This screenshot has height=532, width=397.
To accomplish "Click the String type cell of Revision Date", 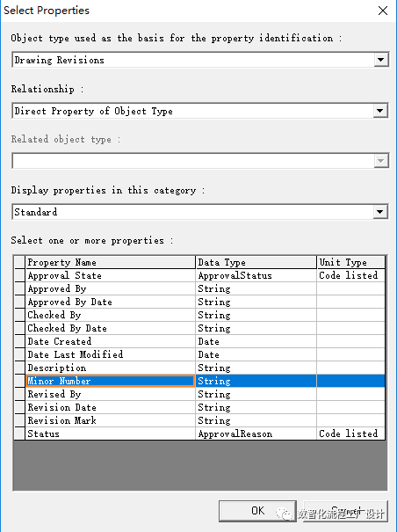I will point(256,407).
